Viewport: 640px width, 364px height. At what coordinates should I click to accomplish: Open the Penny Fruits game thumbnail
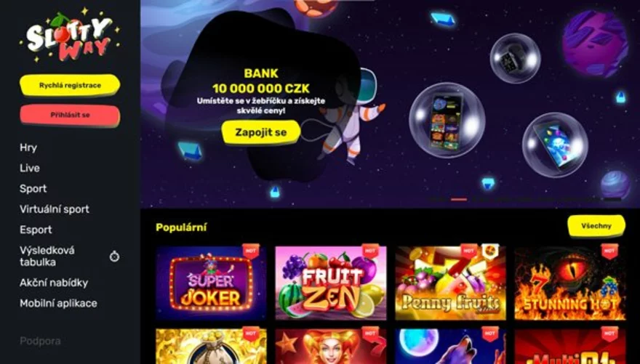click(451, 283)
